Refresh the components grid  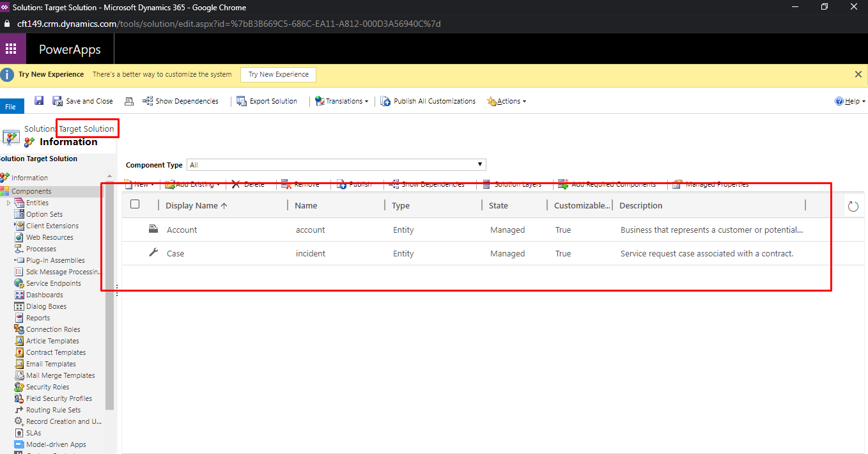(x=853, y=207)
